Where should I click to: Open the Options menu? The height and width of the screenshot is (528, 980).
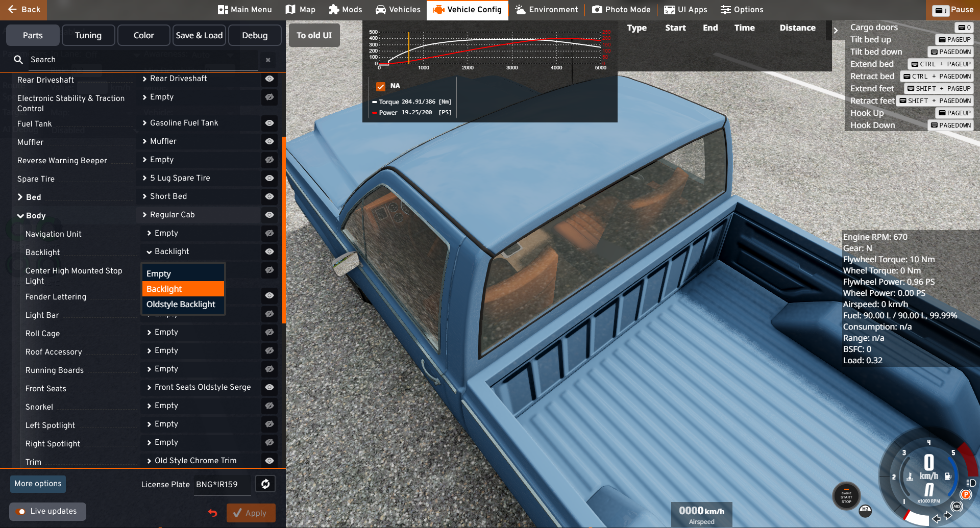point(742,10)
